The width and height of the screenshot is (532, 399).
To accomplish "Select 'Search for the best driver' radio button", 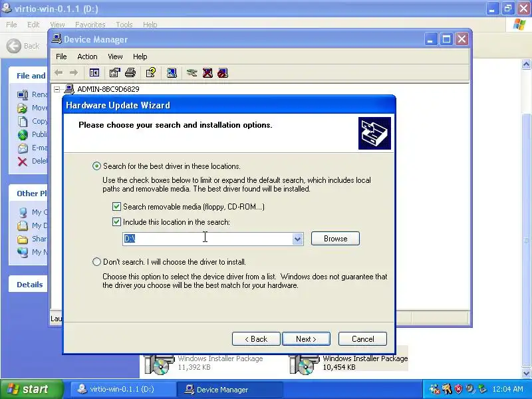I will 96,166.
